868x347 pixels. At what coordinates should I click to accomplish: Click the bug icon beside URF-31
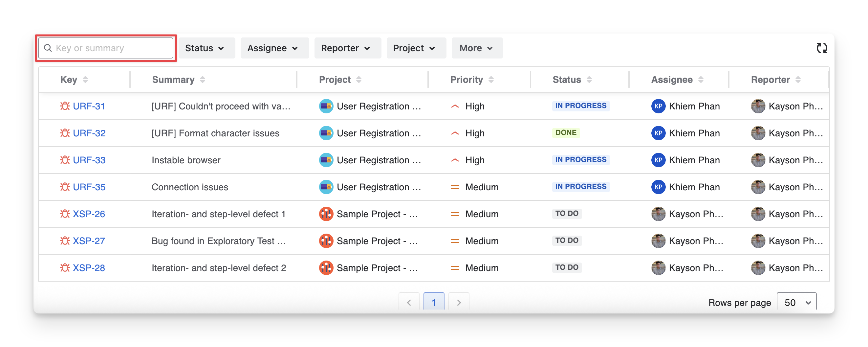[x=65, y=106]
